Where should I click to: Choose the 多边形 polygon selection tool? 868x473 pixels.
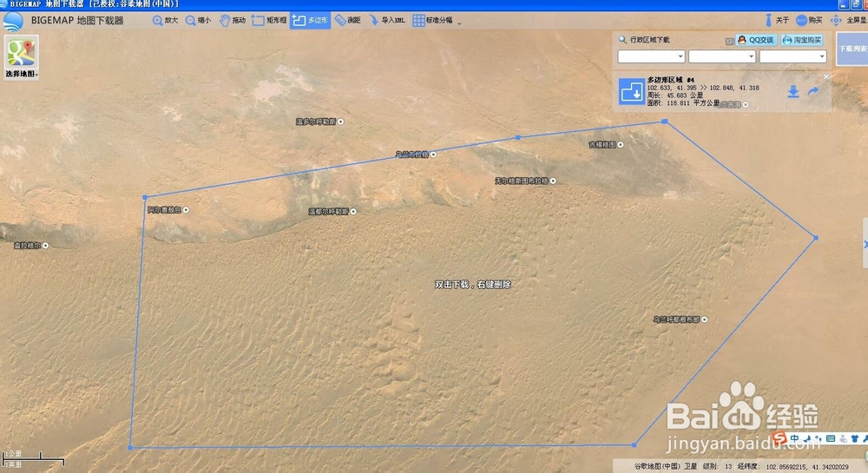coord(310,21)
